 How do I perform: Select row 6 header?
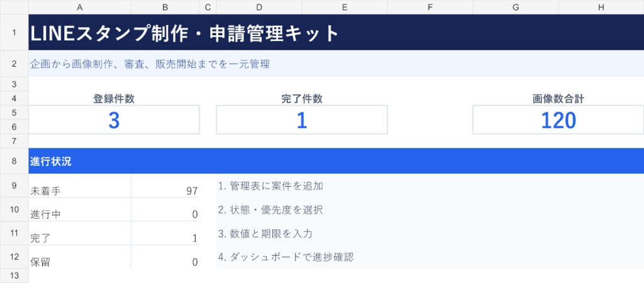click(x=14, y=127)
